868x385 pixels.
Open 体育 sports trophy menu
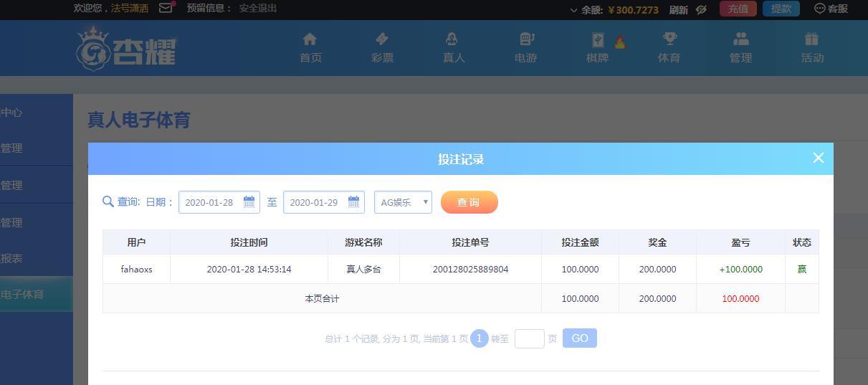[669, 48]
